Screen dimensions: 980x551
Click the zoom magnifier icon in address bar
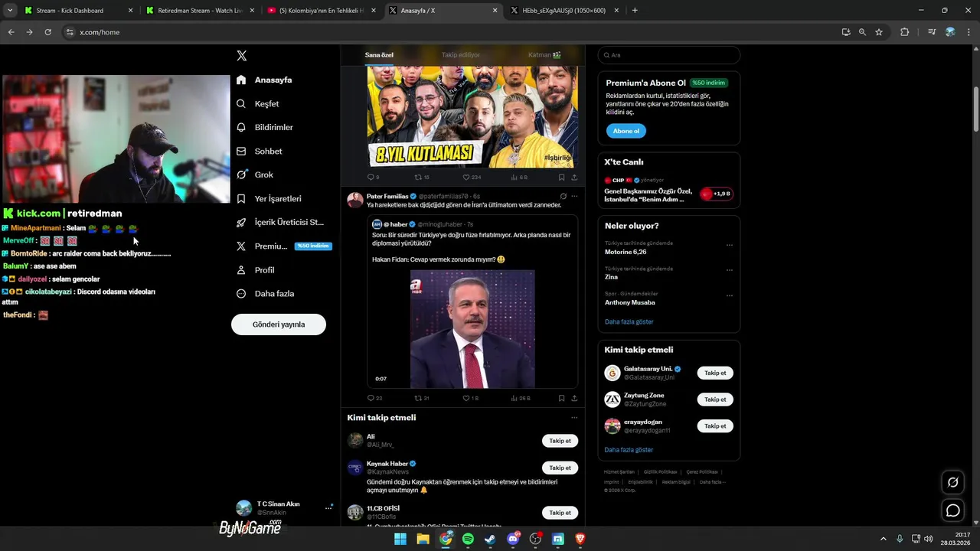pos(862,32)
